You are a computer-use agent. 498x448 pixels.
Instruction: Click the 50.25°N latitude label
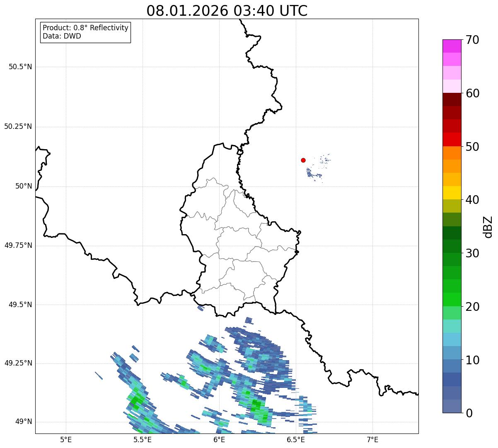pyautogui.click(x=18, y=126)
